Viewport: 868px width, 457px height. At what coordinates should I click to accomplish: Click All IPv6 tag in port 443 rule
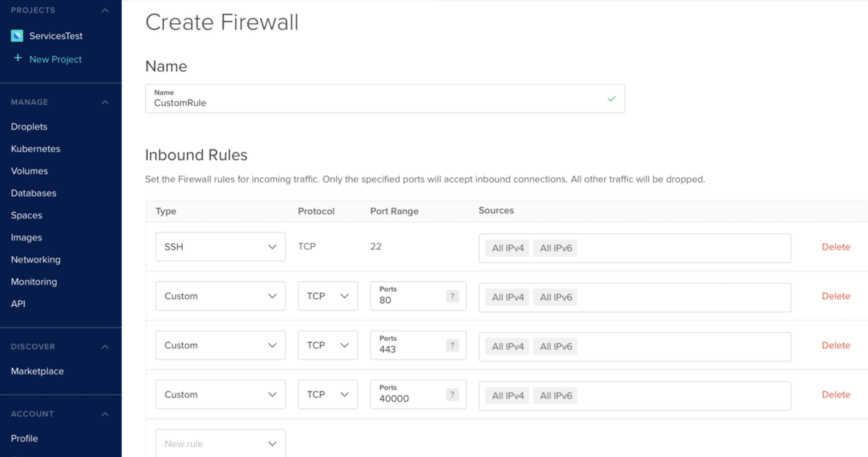555,346
